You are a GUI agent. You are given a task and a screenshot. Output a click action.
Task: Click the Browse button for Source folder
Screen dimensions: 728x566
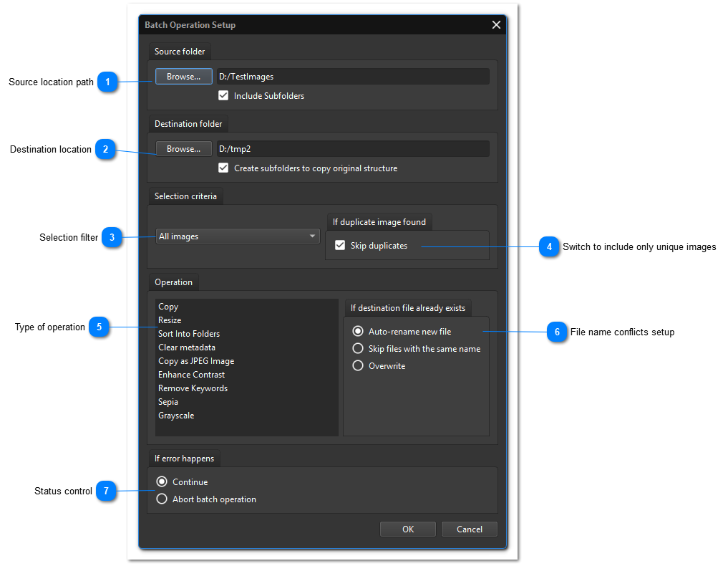[183, 77]
